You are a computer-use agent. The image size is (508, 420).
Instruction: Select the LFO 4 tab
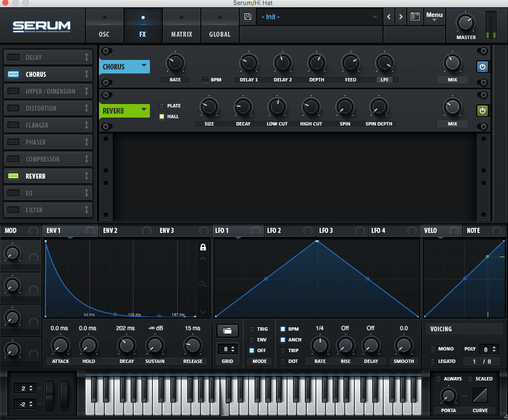pyautogui.click(x=394, y=231)
